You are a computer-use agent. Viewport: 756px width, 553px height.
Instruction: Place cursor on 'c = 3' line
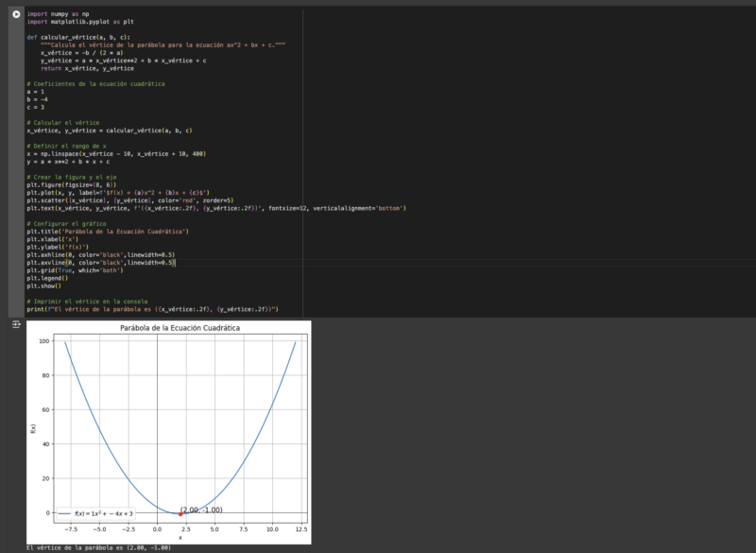[35, 107]
